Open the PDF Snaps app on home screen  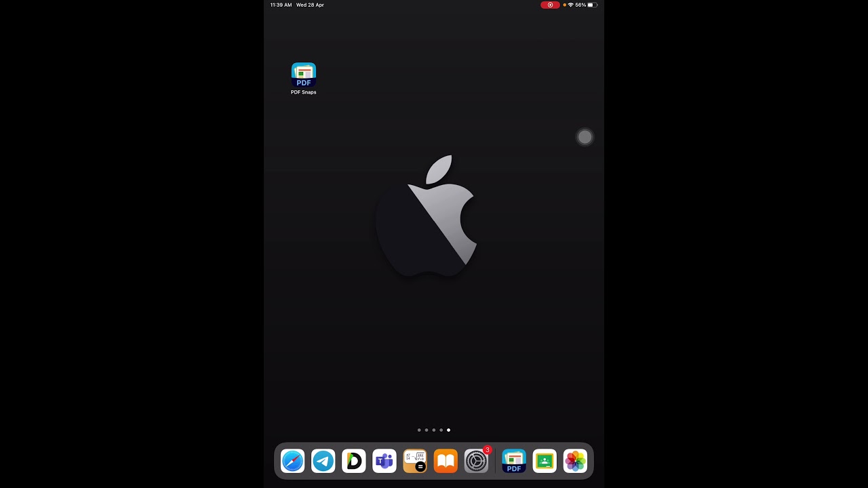(304, 75)
